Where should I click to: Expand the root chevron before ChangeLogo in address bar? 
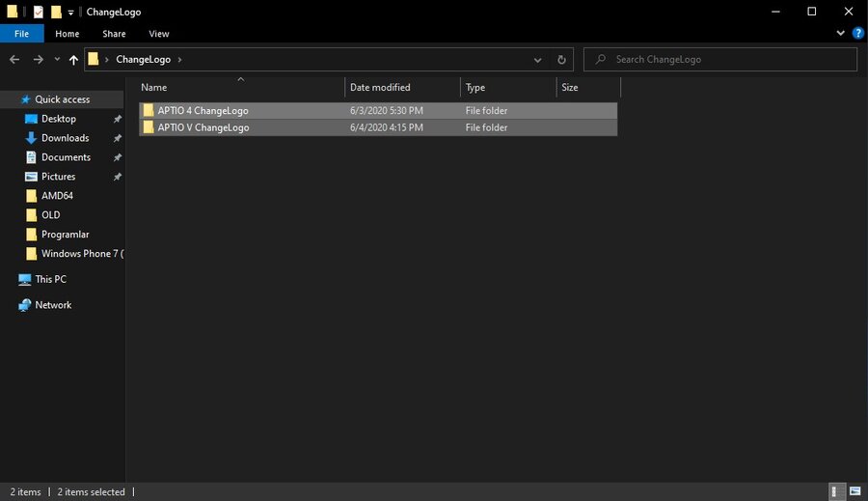pos(107,59)
